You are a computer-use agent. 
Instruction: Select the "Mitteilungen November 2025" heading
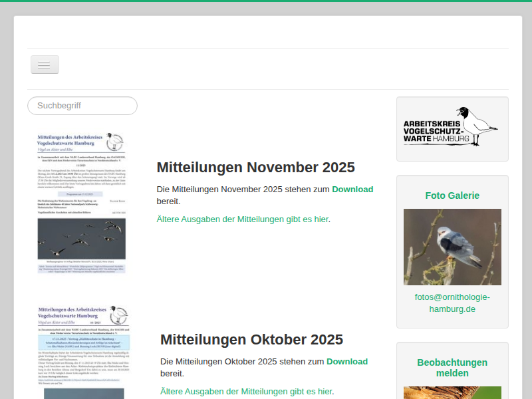pos(255,167)
